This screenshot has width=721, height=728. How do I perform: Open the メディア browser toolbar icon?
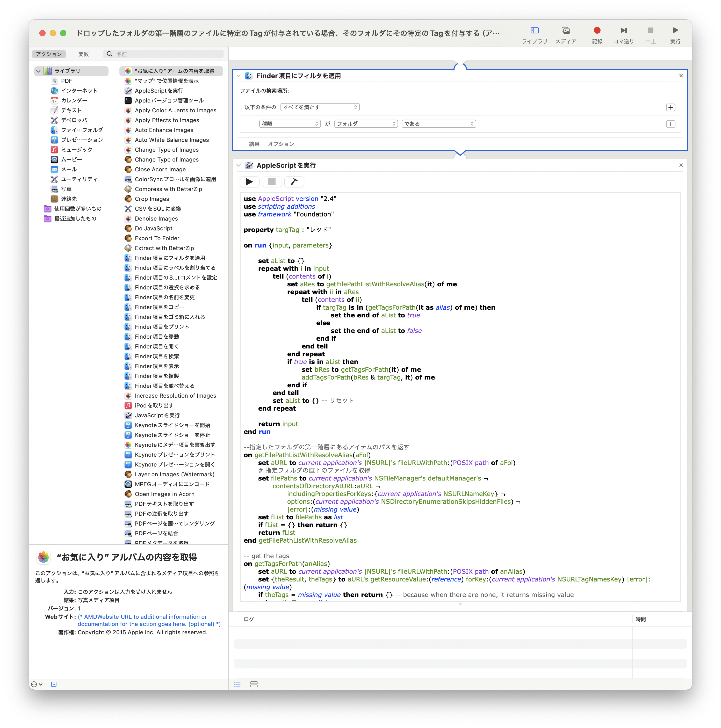tap(565, 31)
